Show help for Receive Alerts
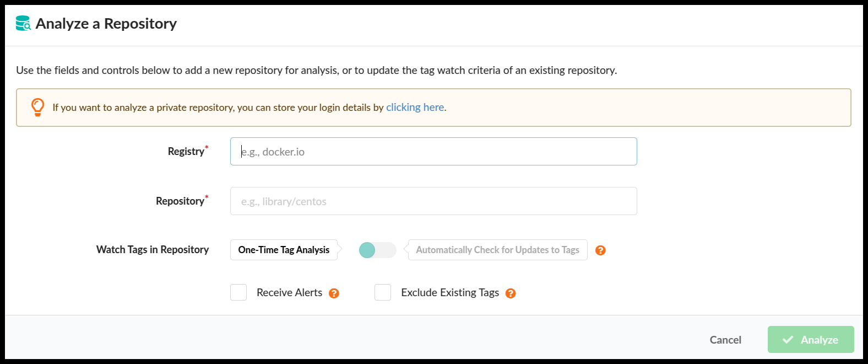This screenshot has width=868, height=364. click(334, 293)
